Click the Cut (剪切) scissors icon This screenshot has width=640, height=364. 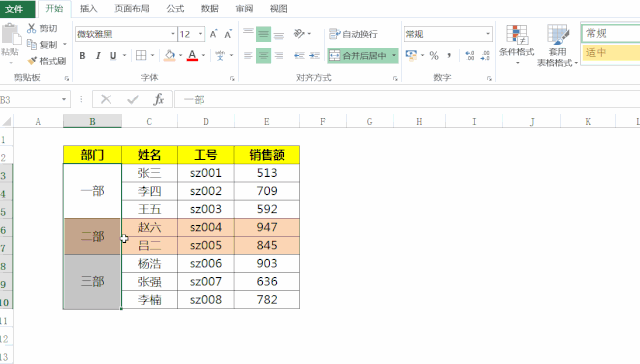pos(31,28)
